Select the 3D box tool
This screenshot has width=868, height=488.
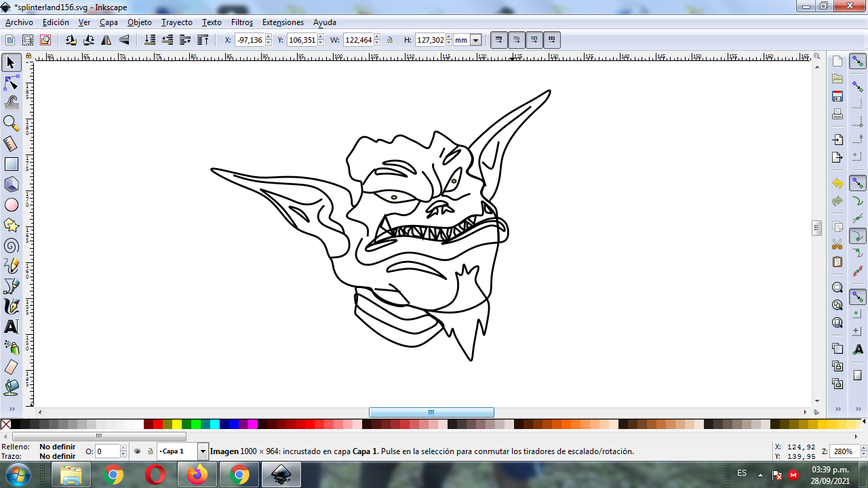(11, 184)
